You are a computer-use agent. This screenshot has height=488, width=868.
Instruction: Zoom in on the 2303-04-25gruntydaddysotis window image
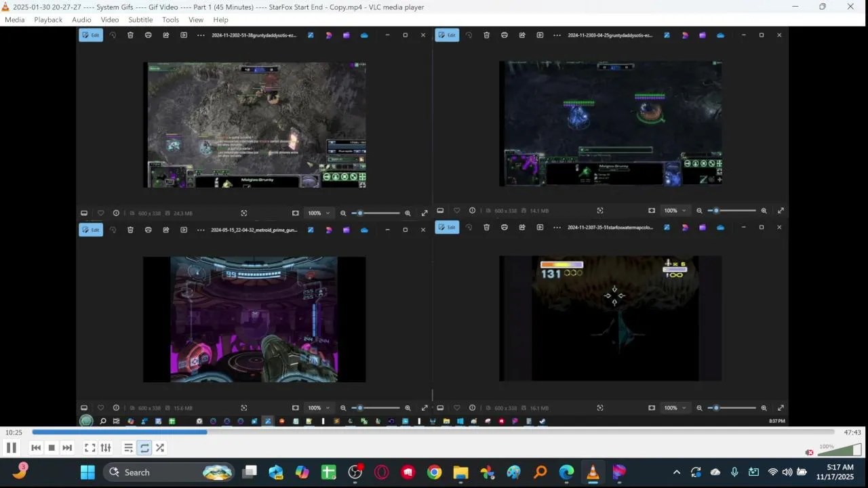[x=764, y=211]
